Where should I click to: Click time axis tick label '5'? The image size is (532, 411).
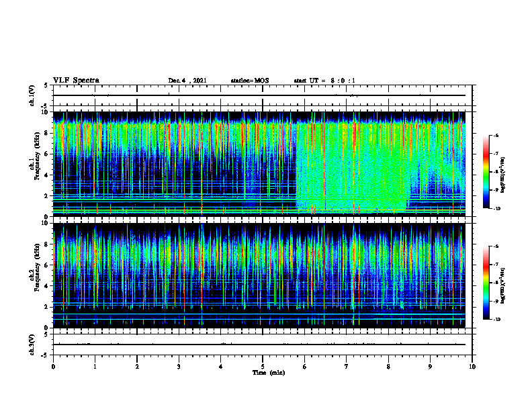(263, 367)
